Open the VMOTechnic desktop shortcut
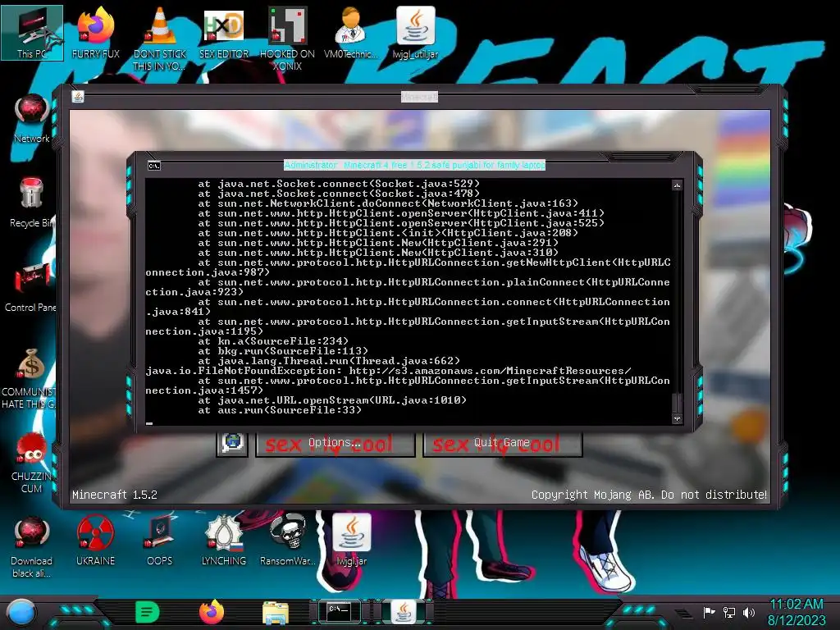This screenshot has width=840, height=630. 351,32
